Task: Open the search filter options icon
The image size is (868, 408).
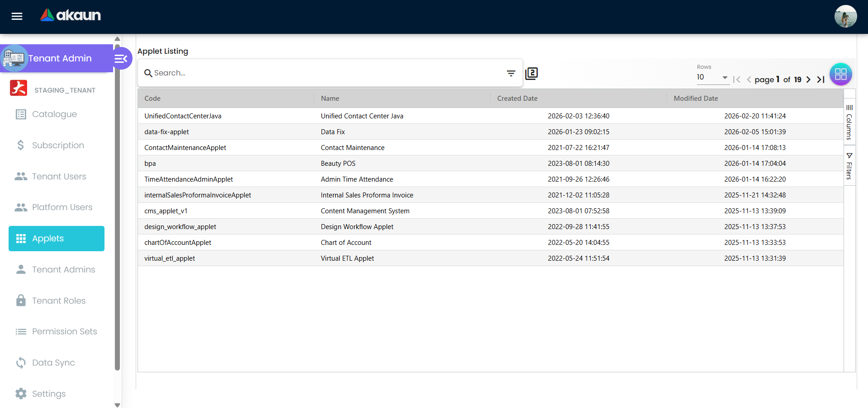Action: tap(511, 73)
